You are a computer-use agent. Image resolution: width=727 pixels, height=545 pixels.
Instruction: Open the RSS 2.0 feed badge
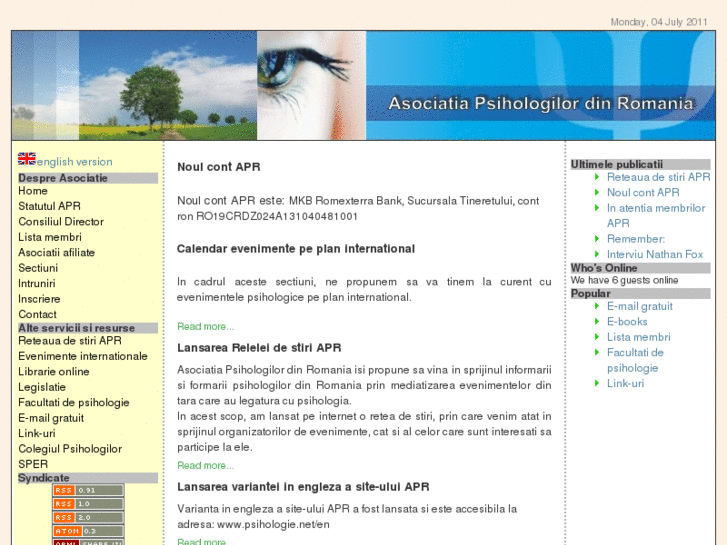88,517
